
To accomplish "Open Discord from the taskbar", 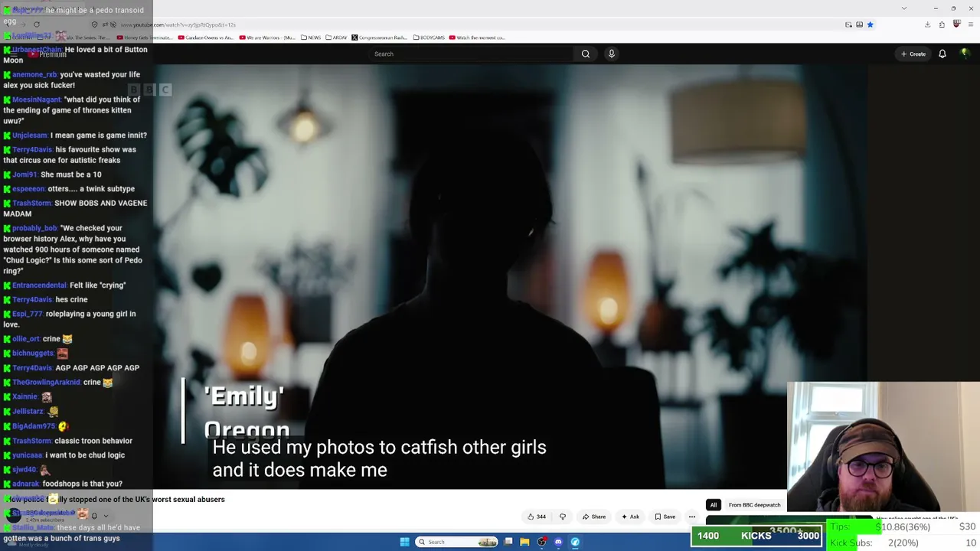I will 558,542.
